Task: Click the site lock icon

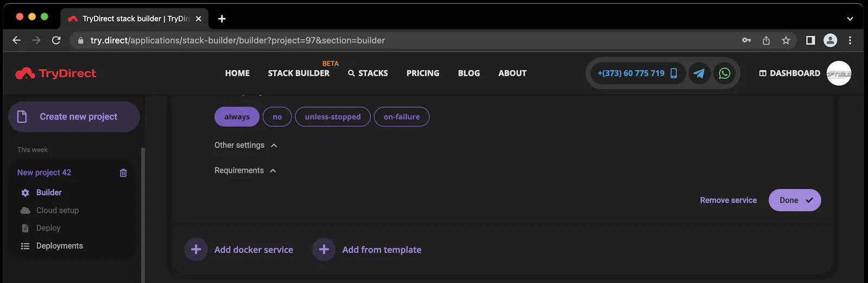Action: [x=81, y=41]
